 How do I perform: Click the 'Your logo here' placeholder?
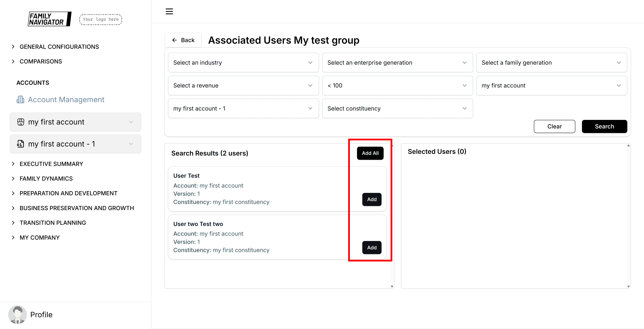pos(100,19)
